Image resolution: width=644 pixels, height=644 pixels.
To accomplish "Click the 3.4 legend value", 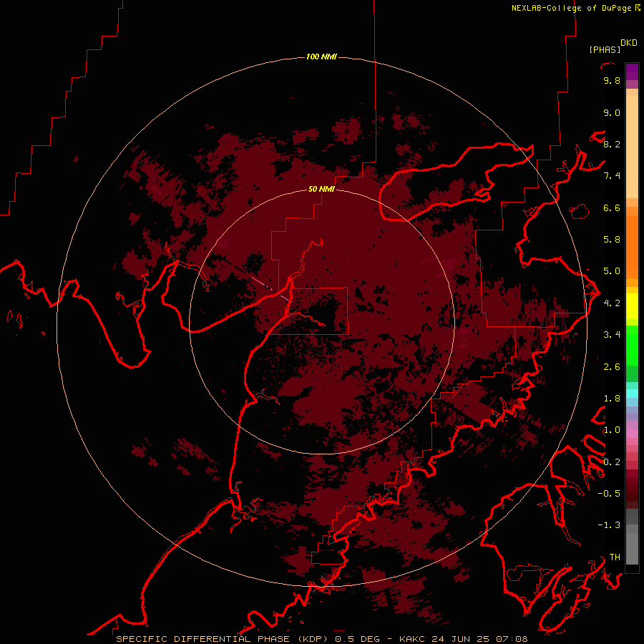I will click(612, 335).
